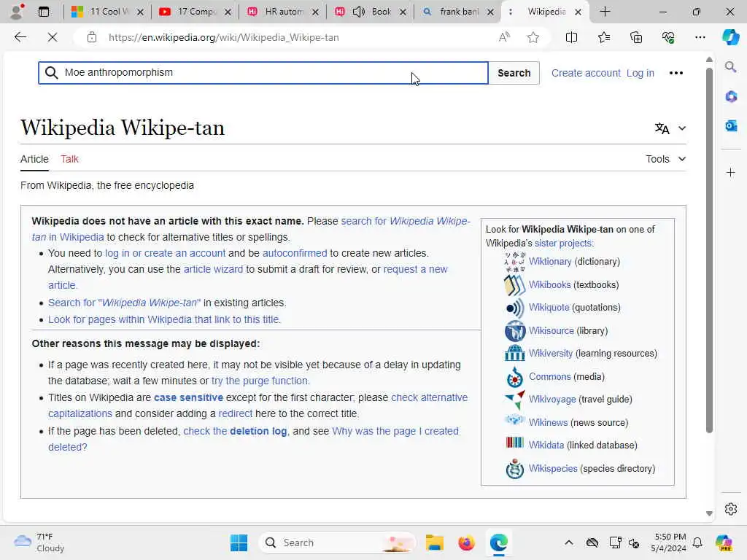The height and width of the screenshot is (560, 747).
Task: Click the Wikiquote logo icon
Action: (x=514, y=308)
